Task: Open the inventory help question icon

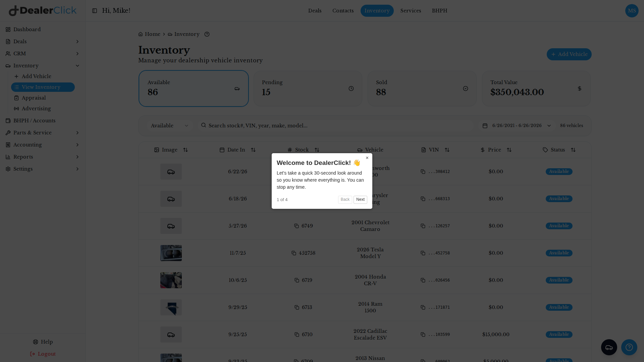Action: 207,34
